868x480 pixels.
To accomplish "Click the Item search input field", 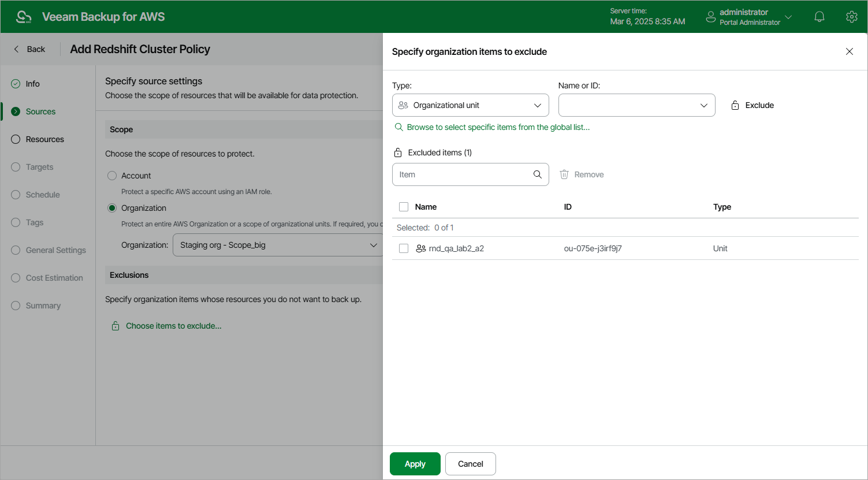I will (x=462, y=174).
